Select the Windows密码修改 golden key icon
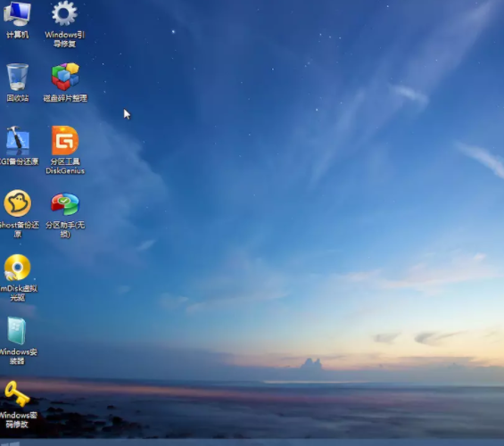Image resolution: width=504 pixels, height=446 pixels. coord(17,394)
